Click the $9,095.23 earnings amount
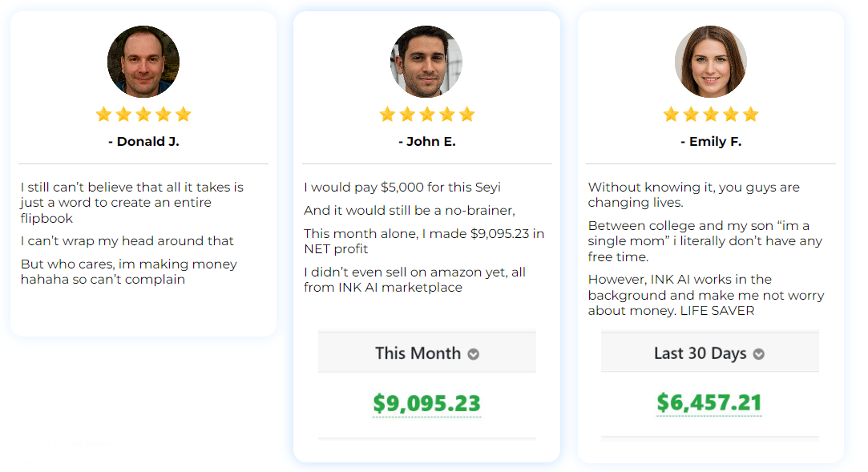Viewport: 868px width, 472px height. (427, 403)
